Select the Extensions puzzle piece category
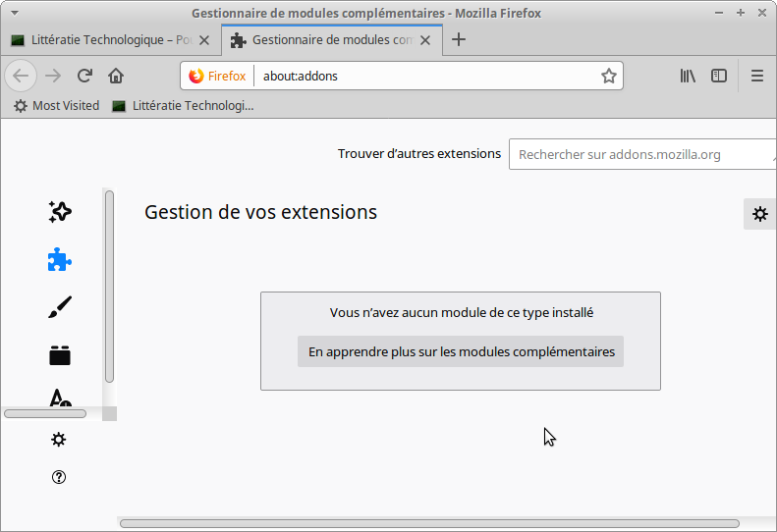Screen dimensions: 777x532 point(60,259)
